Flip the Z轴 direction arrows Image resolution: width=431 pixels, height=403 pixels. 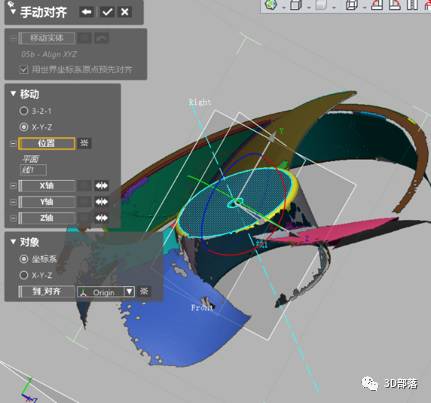[x=101, y=218]
